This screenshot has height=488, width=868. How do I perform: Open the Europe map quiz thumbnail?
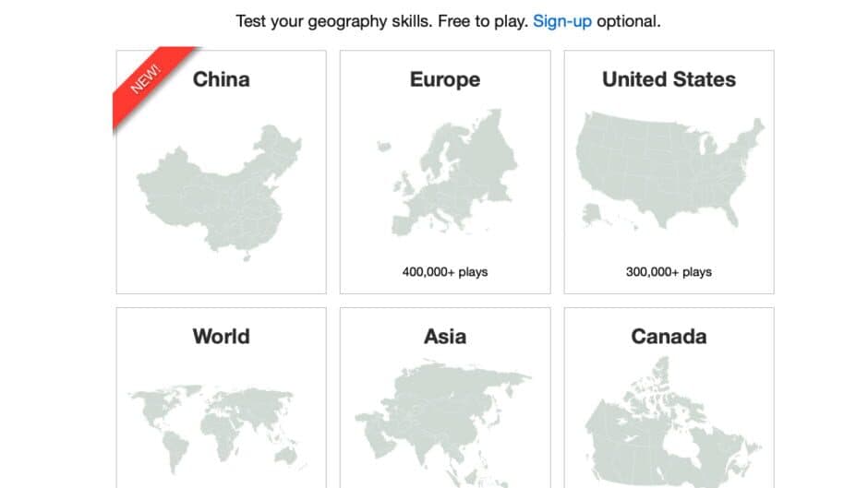click(x=444, y=175)
